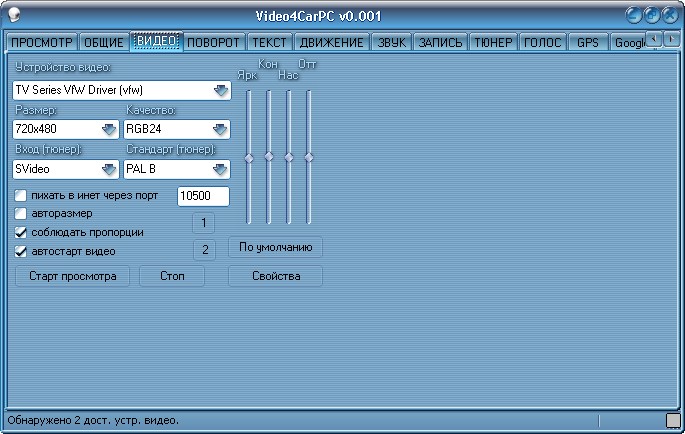Image resolution: width=685 pixels, height=434 pixels.
Task: Open the ТЮНЕР tab
Action: [493, 42]
